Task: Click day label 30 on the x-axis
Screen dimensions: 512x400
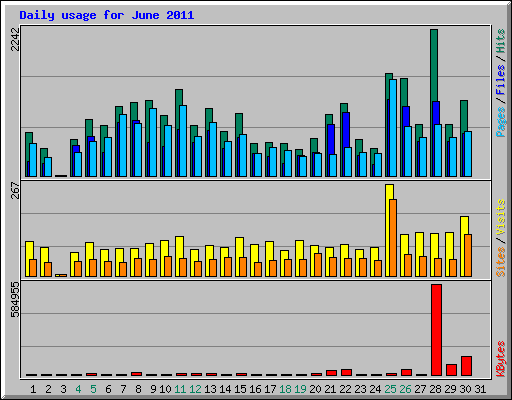Action: [x=465, y=389]
